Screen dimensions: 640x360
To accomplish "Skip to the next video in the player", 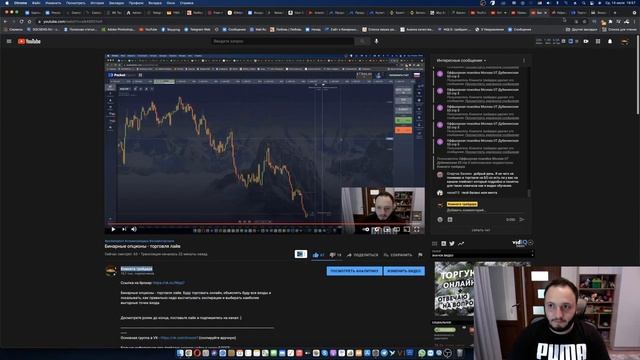I will pos(124,229).
